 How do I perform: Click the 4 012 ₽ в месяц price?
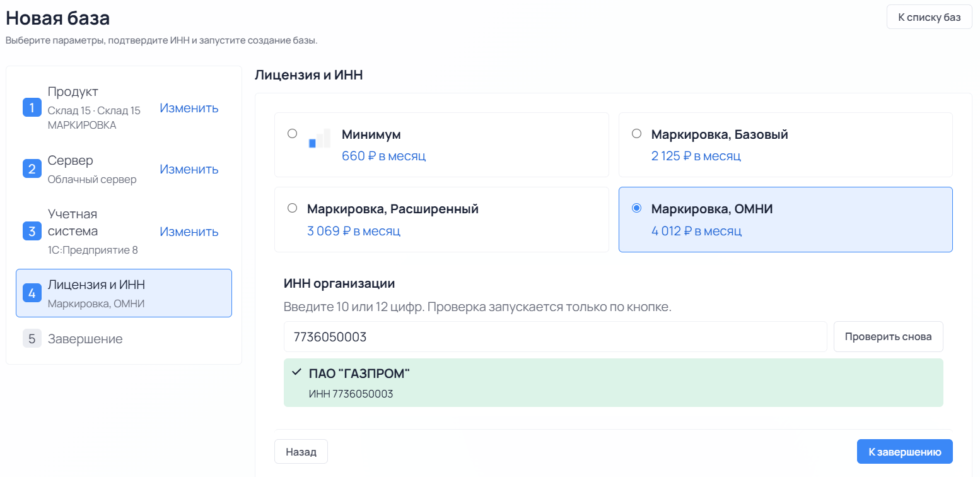(696, 231)
